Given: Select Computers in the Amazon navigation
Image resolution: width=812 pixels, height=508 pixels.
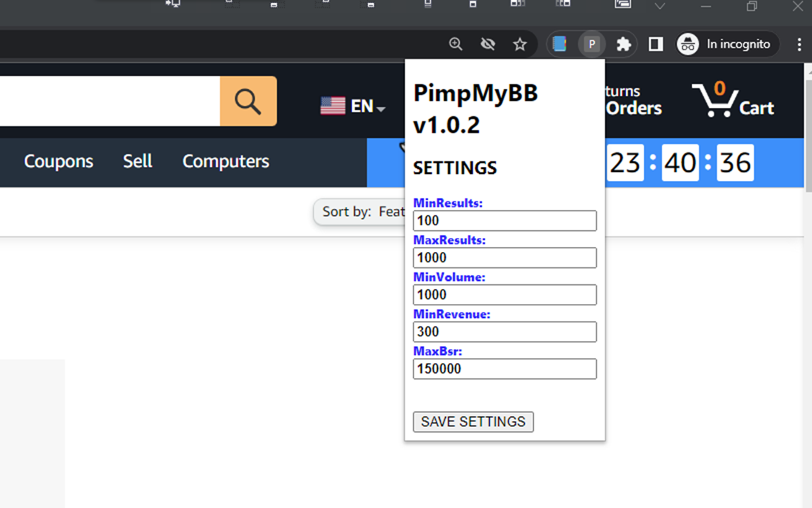Looking at the screenshot, I should pyautogui.click(x=225, y=162).
